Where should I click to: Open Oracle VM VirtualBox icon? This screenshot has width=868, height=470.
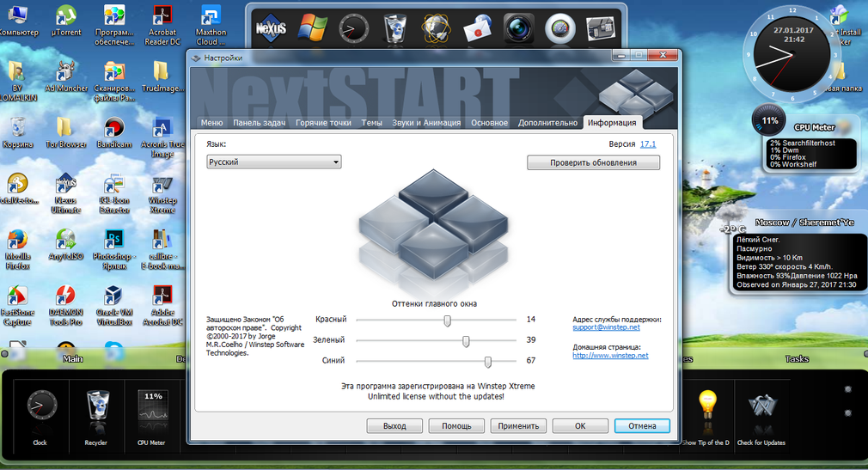point(114,306)
